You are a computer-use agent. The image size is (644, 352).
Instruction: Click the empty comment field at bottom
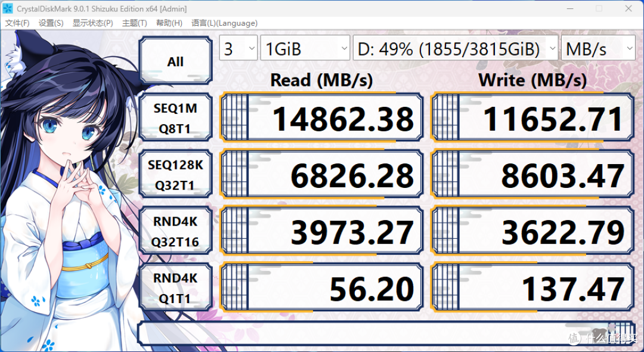(x=386, y=333)
